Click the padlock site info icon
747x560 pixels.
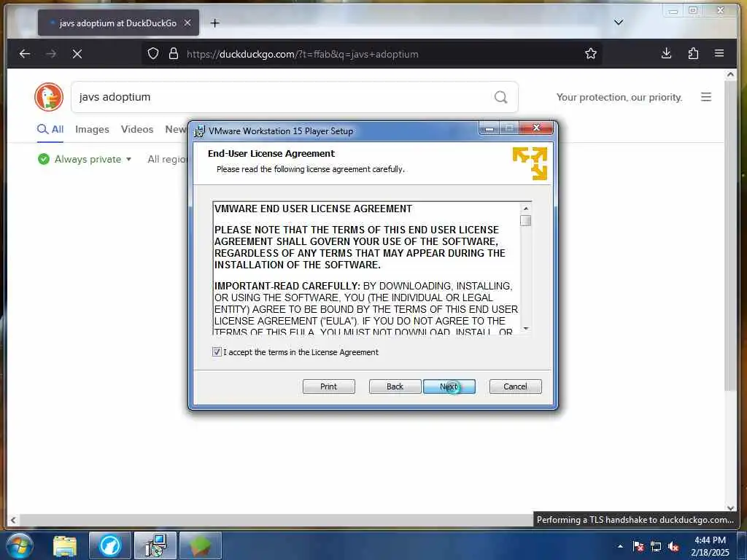(174, 54)
